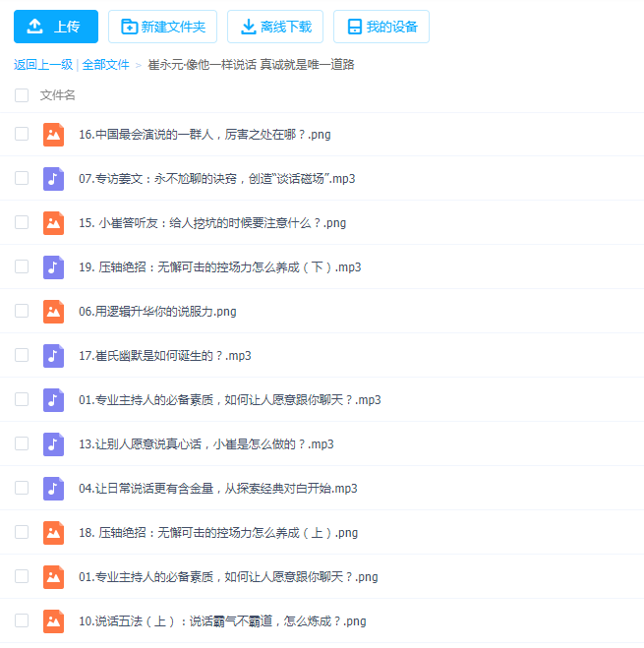The width and height of the screenshot is (644, 648).
Task: Select checkbox of 15. 小崔答听友 png
Action: (x=22, y=222)
